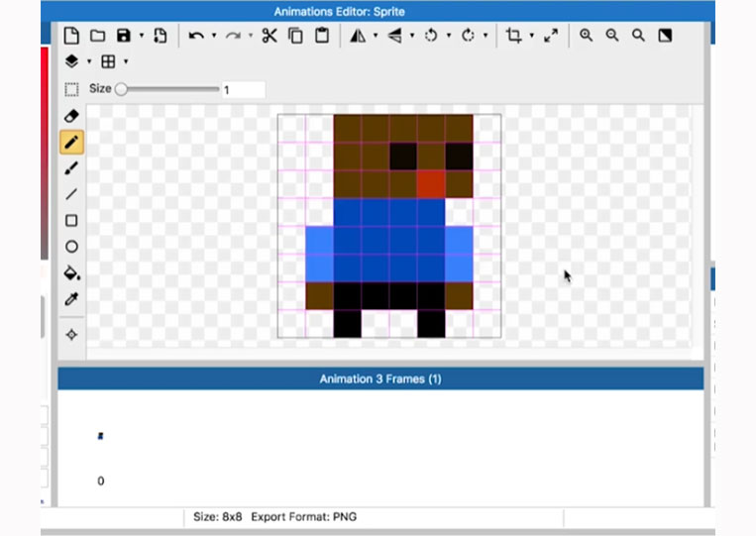Open a file with folder icon
This screenshot has height=536, width=756.
tap(98, 36)
